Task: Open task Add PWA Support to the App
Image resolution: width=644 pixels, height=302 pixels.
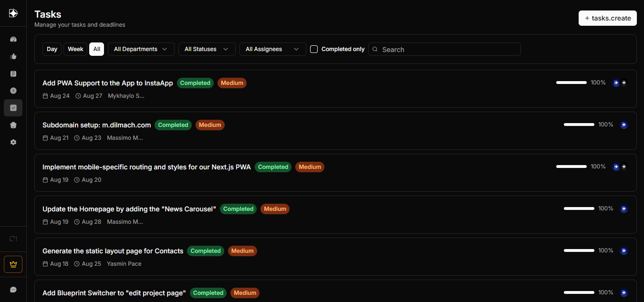Action: [x=108, y=83]
